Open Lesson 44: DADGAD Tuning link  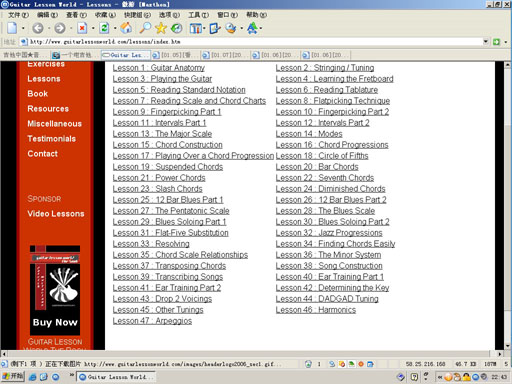[x=327, y=299]
